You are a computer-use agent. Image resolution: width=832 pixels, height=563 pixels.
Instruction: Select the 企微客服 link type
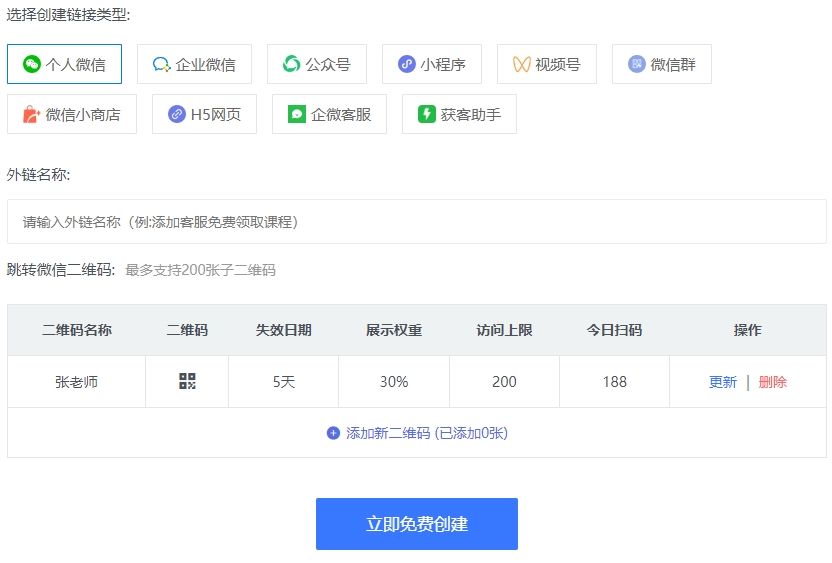(x=330, y=114)
